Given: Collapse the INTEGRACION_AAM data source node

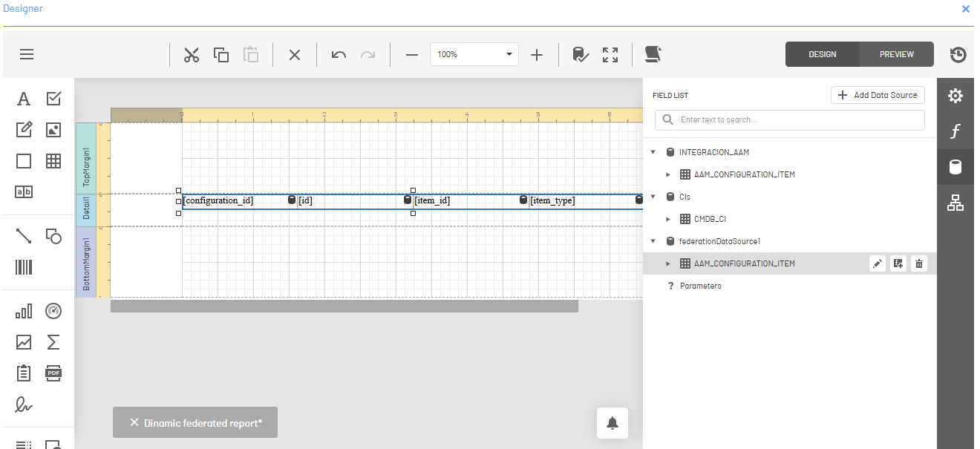Looking at the screenshot, I should [653, 152].
